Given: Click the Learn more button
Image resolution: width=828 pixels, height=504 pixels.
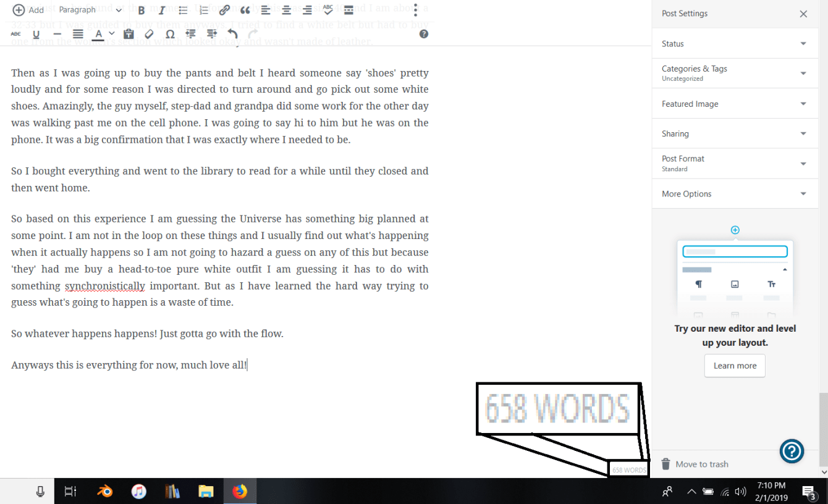Looking at the screenshot, I should click(735, 366).
